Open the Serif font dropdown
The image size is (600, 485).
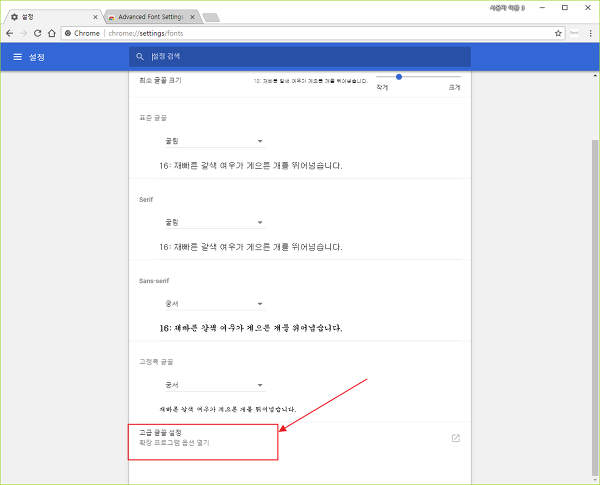pos(215,222)
